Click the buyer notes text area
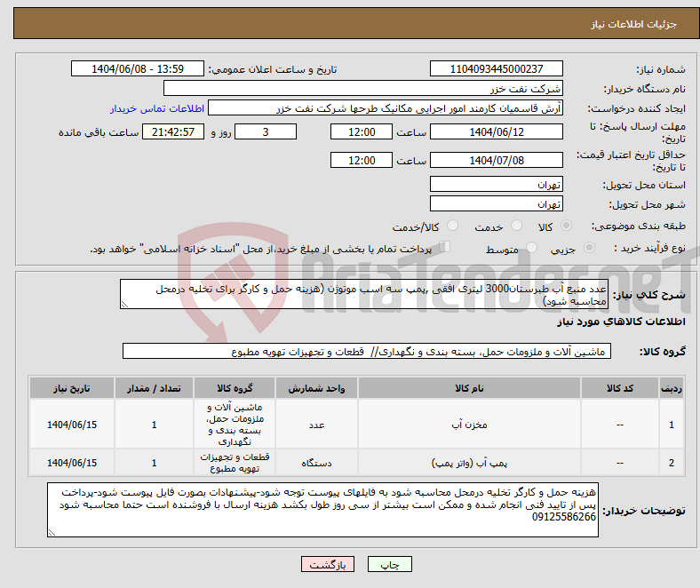This screenshot has height=588, width=700. click(x=322, y=510)
